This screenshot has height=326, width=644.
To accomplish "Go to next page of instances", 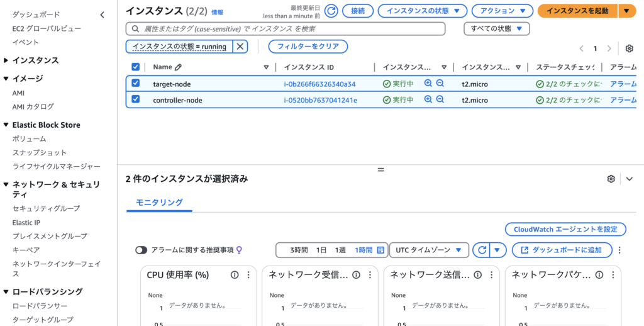I will click(x=609, y=48).
